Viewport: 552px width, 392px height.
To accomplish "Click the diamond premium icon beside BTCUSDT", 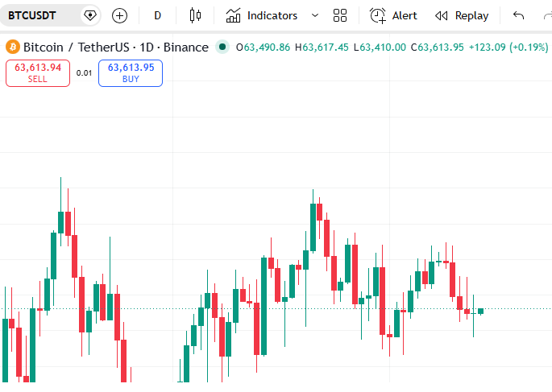I will pyautogui.click(x=90, y=15).
